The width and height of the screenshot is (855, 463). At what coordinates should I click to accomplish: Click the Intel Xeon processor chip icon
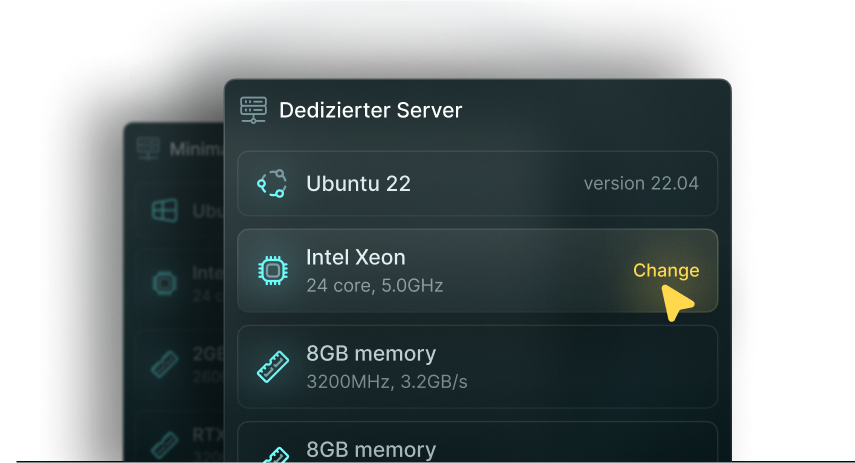click(x=272, y=271)
